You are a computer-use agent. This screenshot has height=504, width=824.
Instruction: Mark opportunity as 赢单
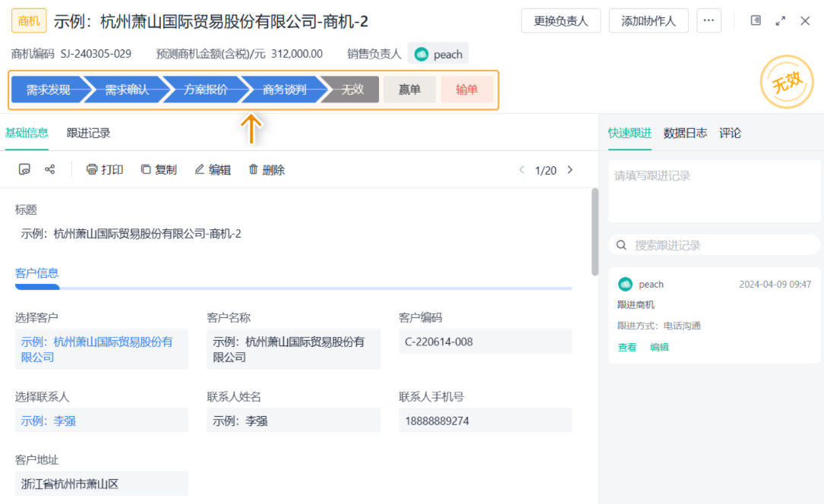pos(409,90)
